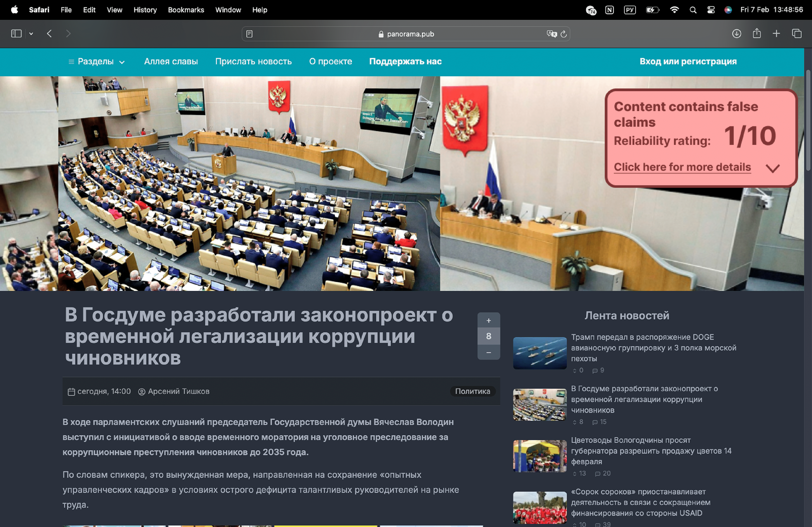
Task: Upvote the article with plus button
Action: (x=489, y=320)
